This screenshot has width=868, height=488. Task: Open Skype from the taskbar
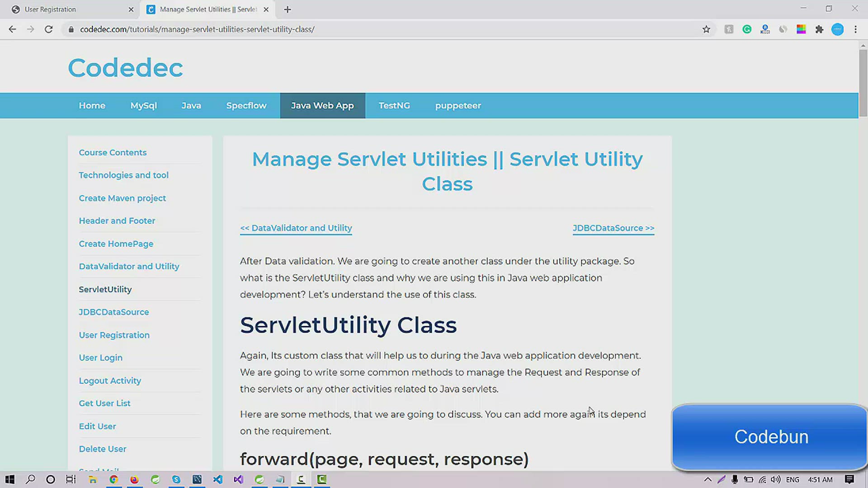click(176, 479)
